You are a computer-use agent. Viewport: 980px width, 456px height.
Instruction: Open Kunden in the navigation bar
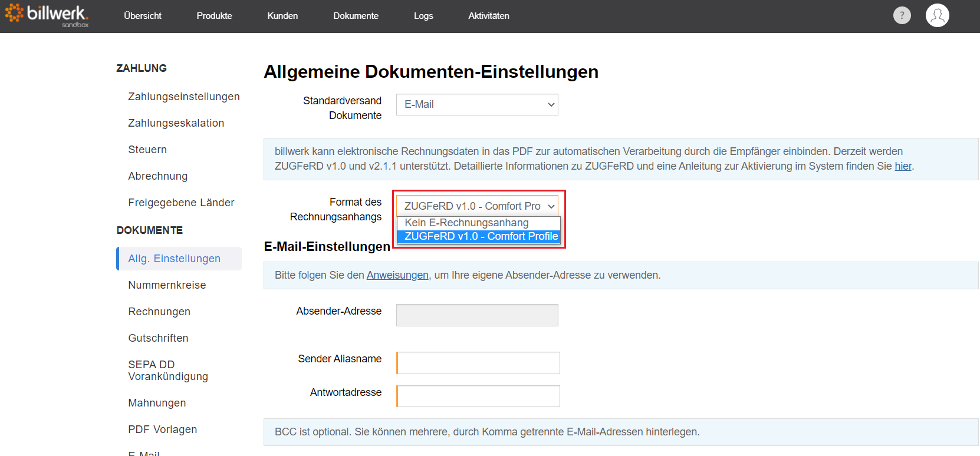[282, 16]
